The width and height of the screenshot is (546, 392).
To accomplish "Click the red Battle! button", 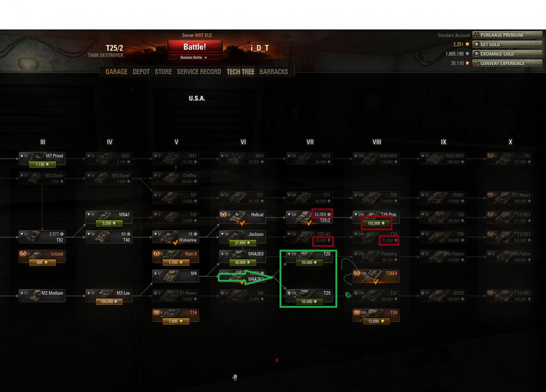I will point(194,47).
